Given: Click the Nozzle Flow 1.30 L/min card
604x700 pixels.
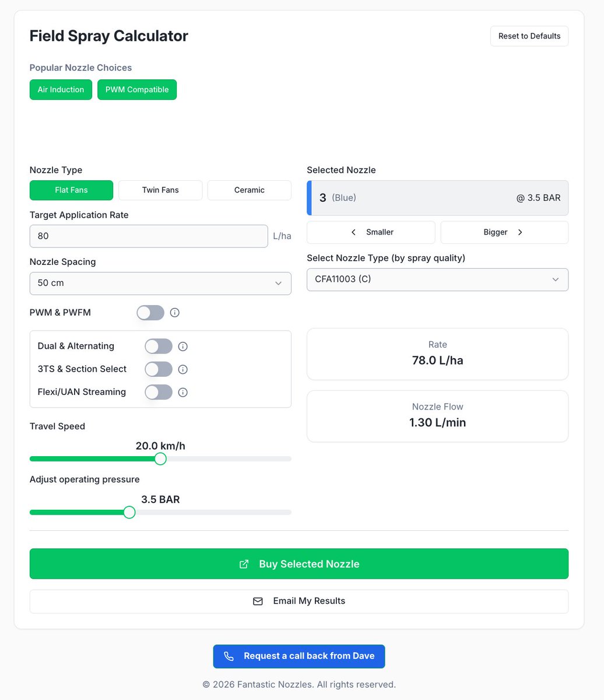Looking at the screenshot, I should (x=437, y=416).
